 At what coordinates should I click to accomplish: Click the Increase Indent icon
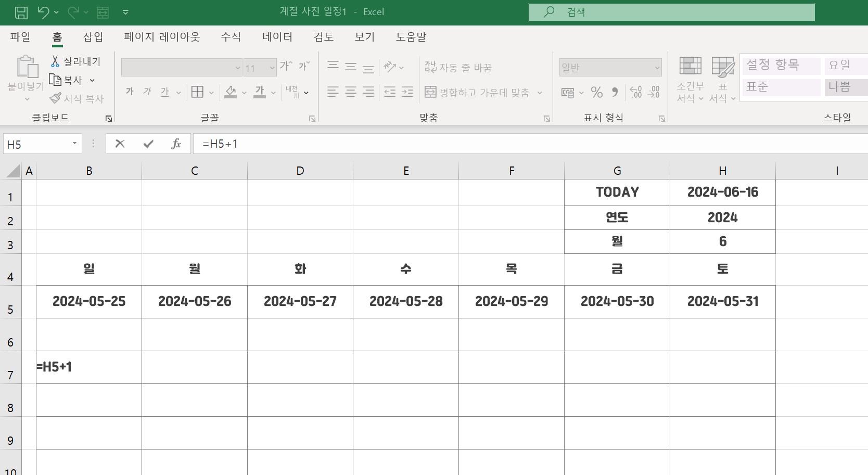coord(407,92)
